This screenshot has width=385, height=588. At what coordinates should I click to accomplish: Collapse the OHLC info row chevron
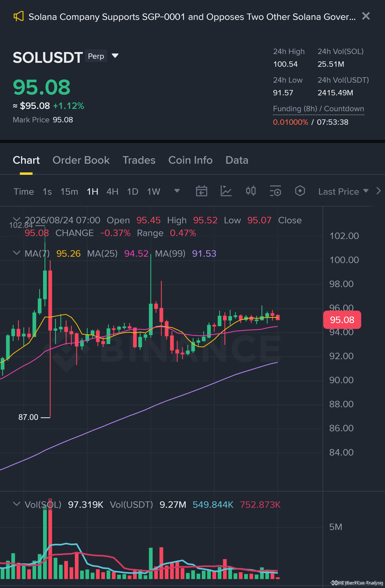[x=16, y=219]
